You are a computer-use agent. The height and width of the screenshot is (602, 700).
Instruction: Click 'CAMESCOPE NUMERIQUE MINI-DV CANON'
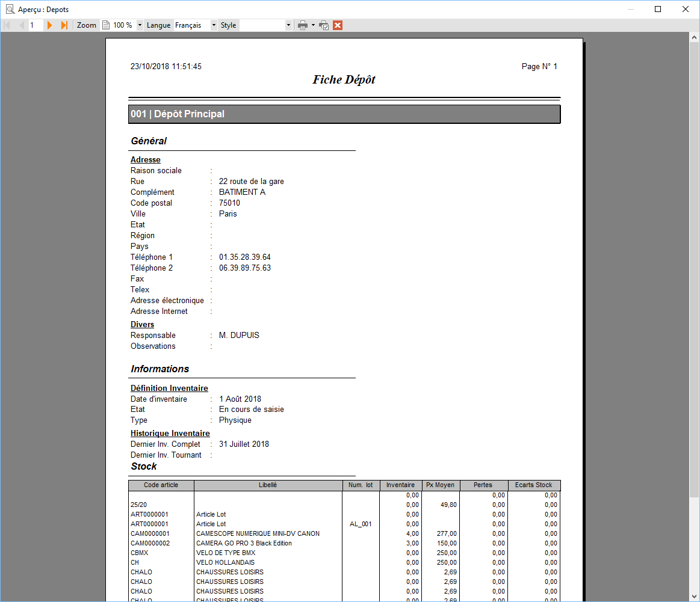tap(258, 534)
